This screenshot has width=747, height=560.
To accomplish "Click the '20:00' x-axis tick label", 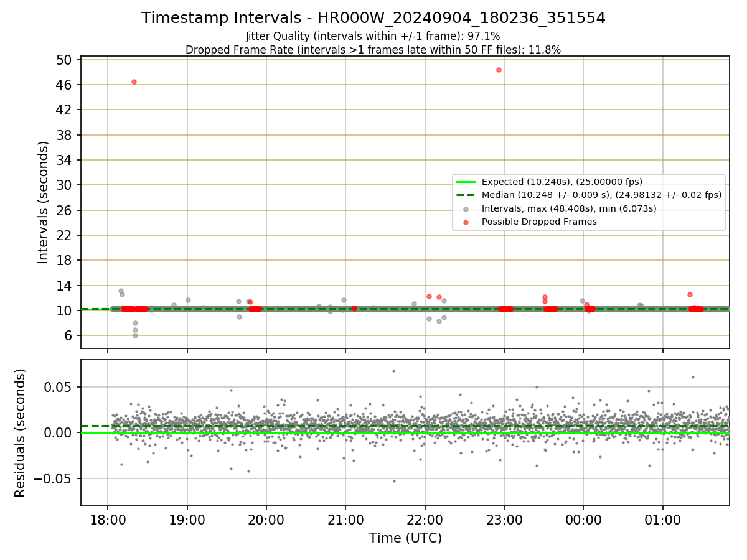I will coord(266,519).
